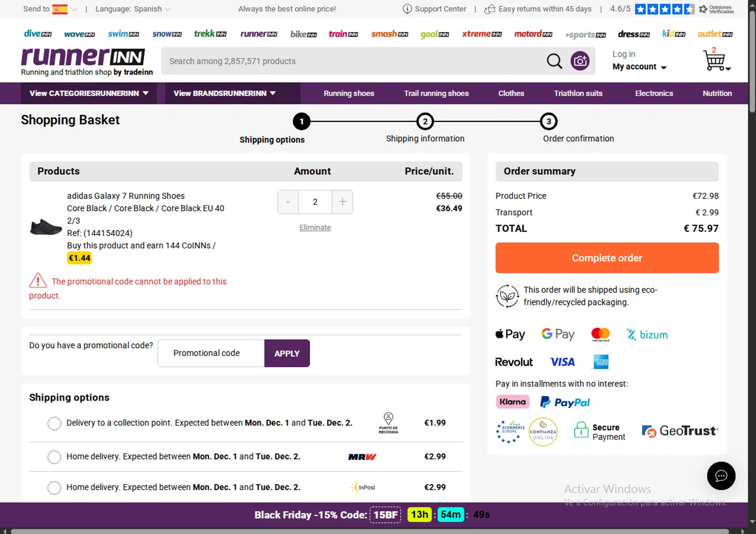
Task: Open the Running shoes menu item
Action: pos(349,93)
